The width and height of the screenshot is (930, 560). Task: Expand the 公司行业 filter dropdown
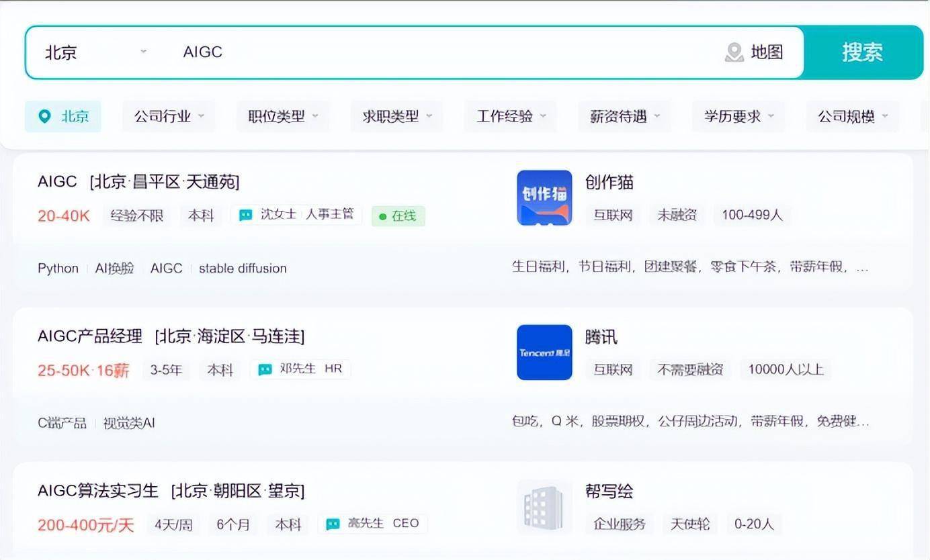169,117
